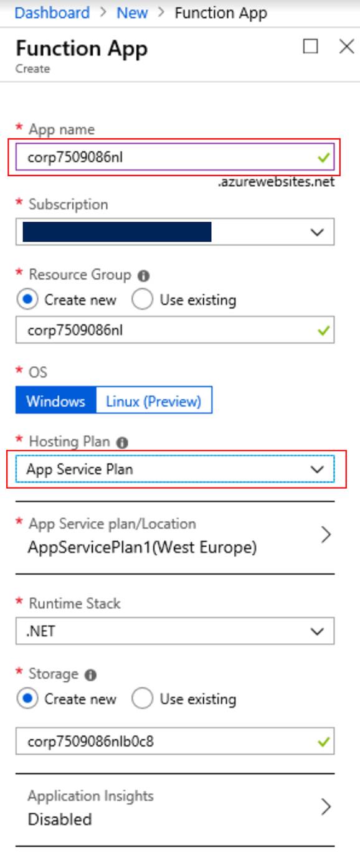
Task: Go to Dashboard breadcrumb
Action: pos(52,12)
